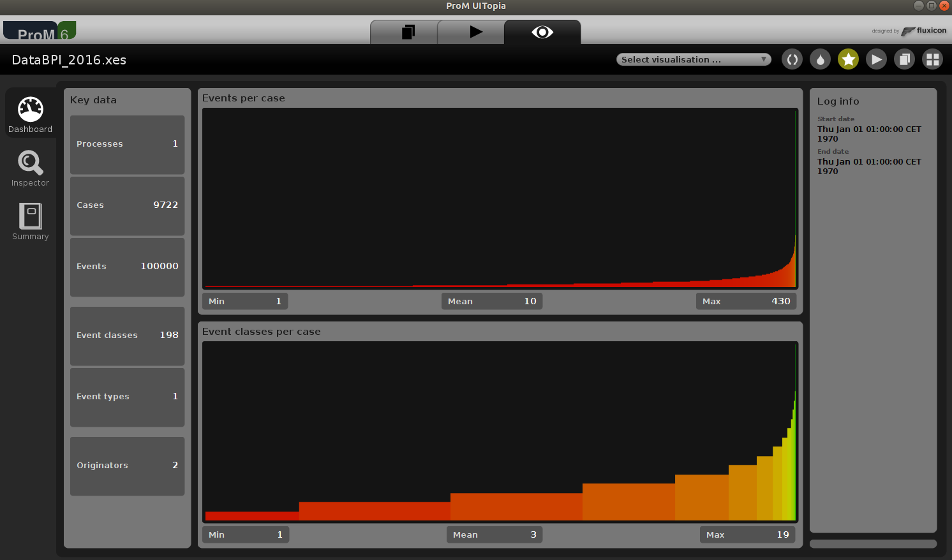Click the play action icon near the visualisation dropdown
952x560 pixels.
tap(876, 59)
